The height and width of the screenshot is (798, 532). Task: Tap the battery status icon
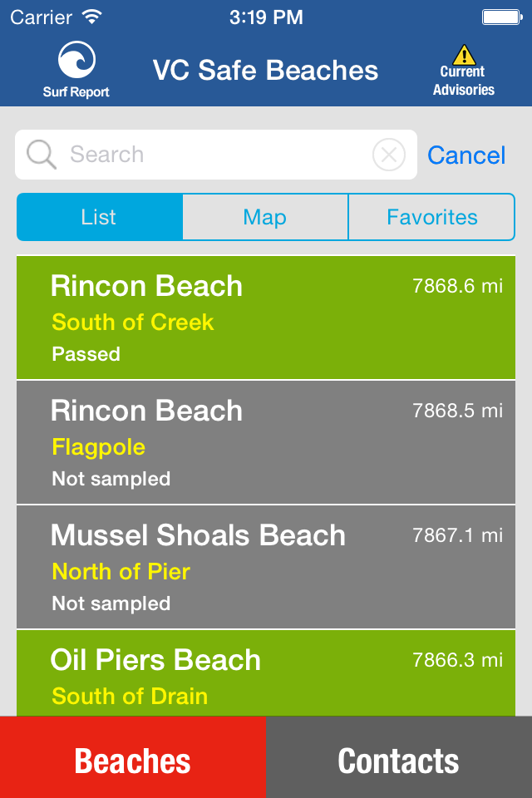[500, 17]
